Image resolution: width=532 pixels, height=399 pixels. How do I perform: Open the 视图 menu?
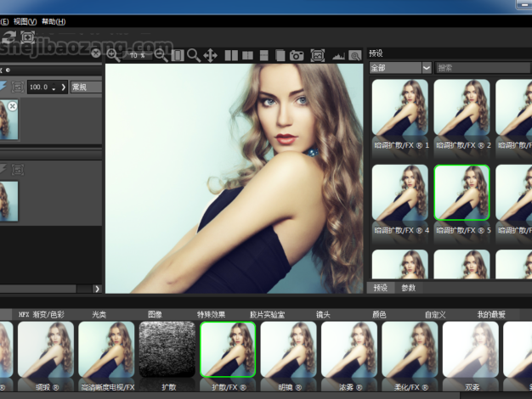point(27,21)
